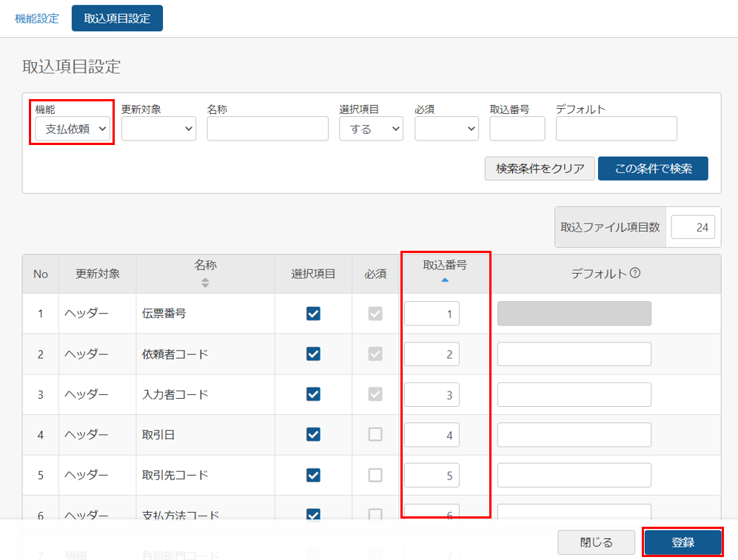Viewport: 738px width, 560px height.
Task: Click デフォルト field for 依頼者コード row
Action: pyautogui.click(x=574, y=354)
